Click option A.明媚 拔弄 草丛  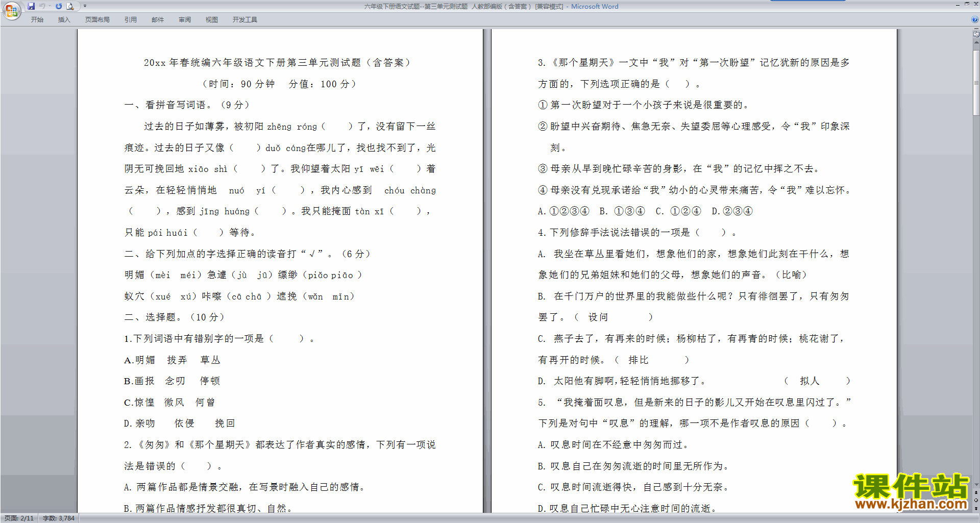pos(173,360)
